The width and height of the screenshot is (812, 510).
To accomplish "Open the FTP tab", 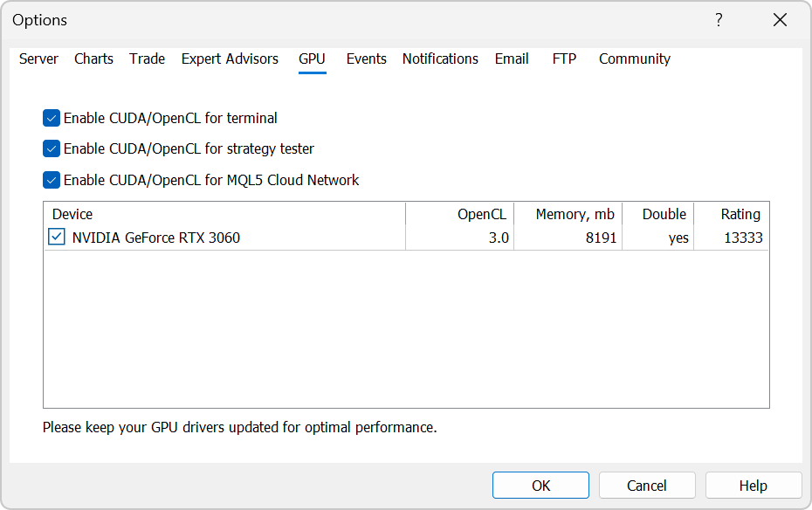I will 564,59.
